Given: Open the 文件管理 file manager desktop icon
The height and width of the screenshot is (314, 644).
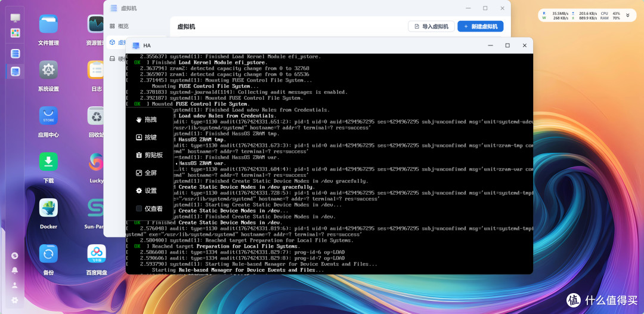Looking at the screenshot, I should (x=48, y=24).
